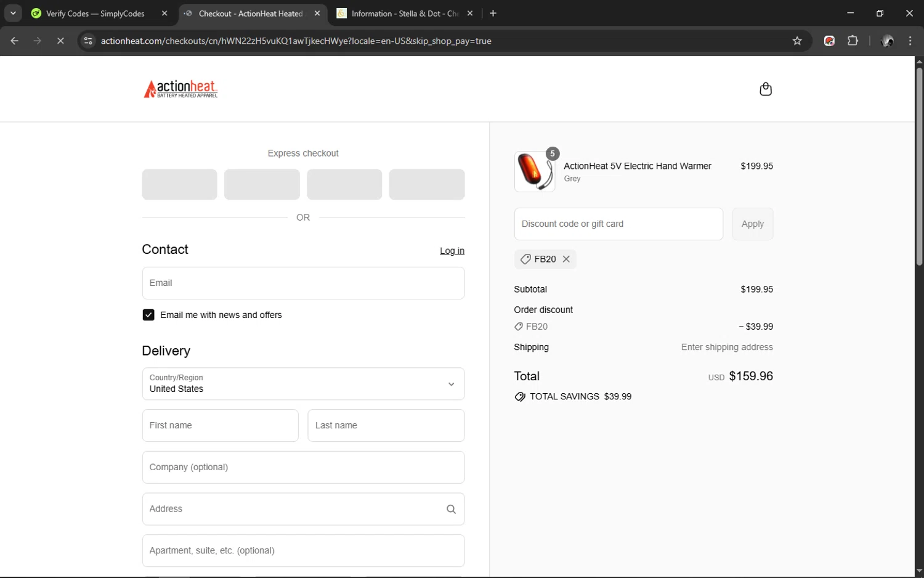Click the ActionHeat 5V Electric Hand Warmer name
Screen dimensions: 924x578
click(638, 166)
